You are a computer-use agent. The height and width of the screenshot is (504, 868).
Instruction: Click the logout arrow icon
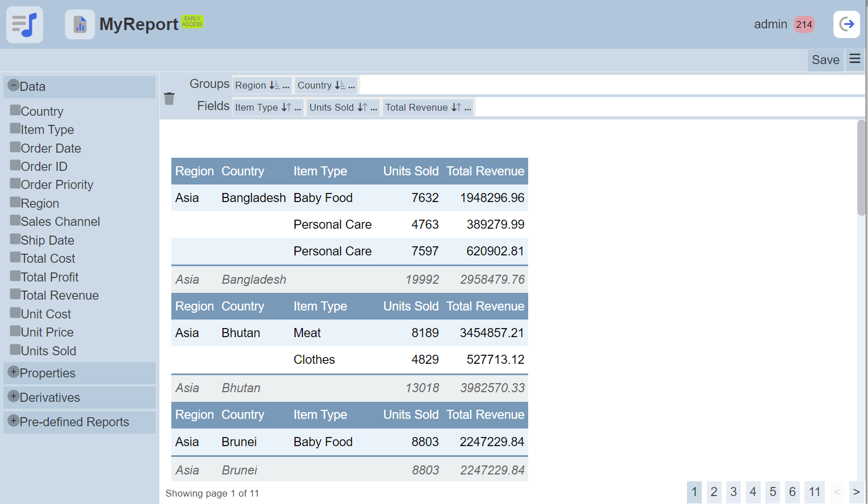point(846,24)
